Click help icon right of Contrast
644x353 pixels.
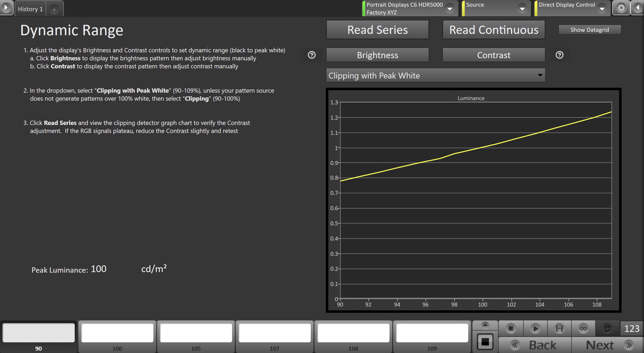click(x=559, y=55)
